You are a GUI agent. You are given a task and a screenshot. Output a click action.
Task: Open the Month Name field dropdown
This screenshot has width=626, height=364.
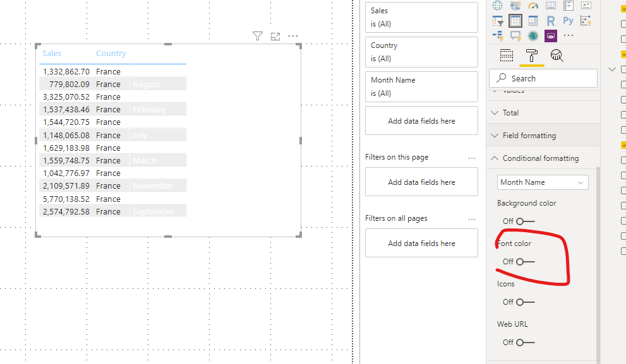point(543,182)
